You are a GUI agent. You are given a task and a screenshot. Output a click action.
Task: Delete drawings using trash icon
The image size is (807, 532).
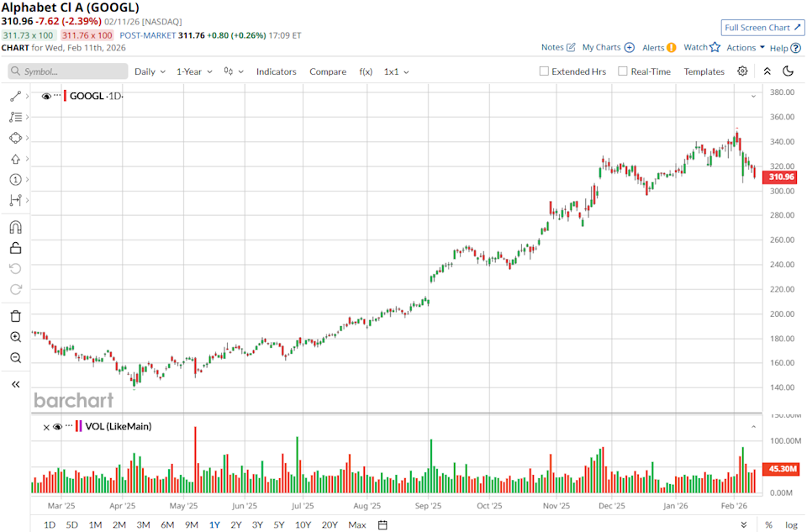[x=15, y=315]
